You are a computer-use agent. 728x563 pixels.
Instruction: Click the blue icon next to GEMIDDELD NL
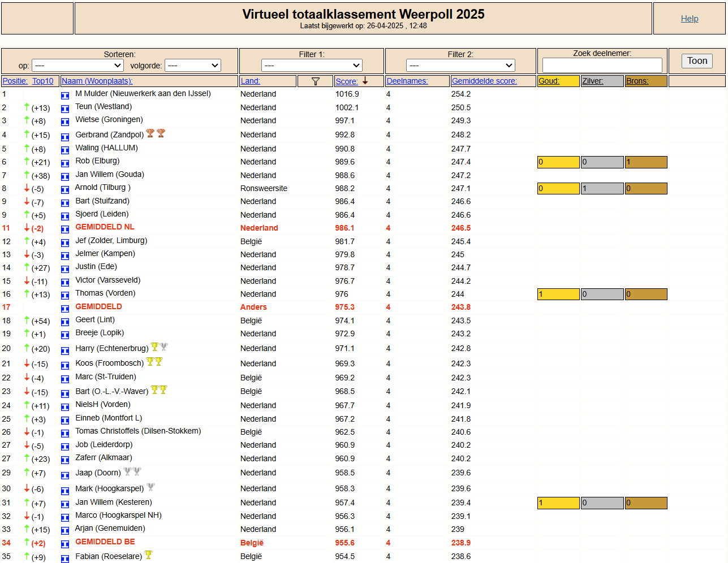[x=65, y=229]
